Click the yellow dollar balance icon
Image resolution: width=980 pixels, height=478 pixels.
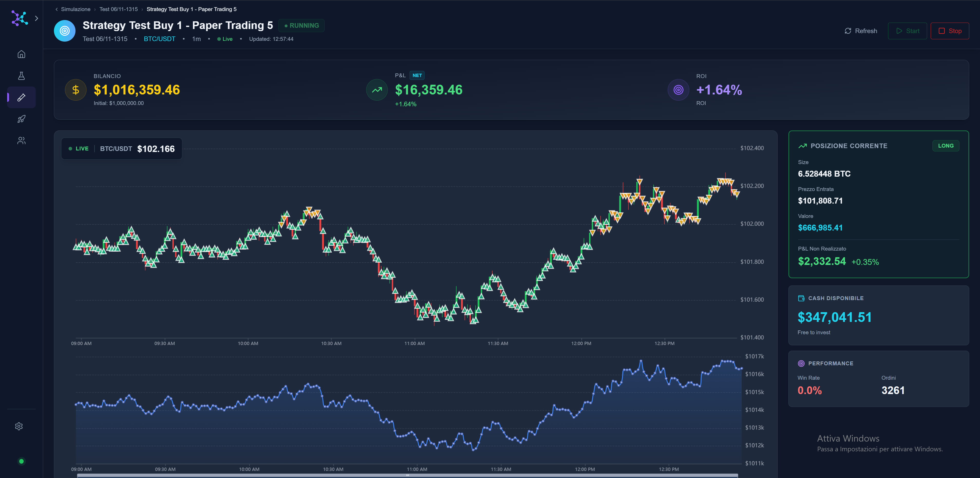click(76, 90)
